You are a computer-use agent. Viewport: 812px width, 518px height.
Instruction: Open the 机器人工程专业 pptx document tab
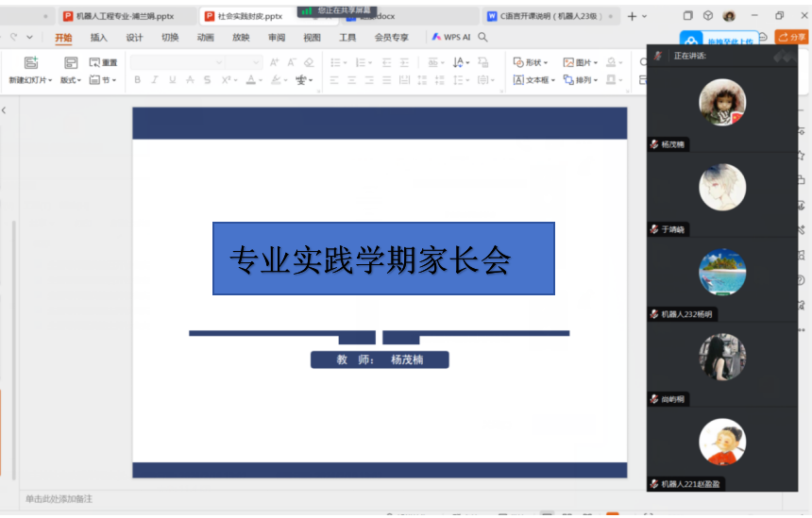click(x=123, y=16)
